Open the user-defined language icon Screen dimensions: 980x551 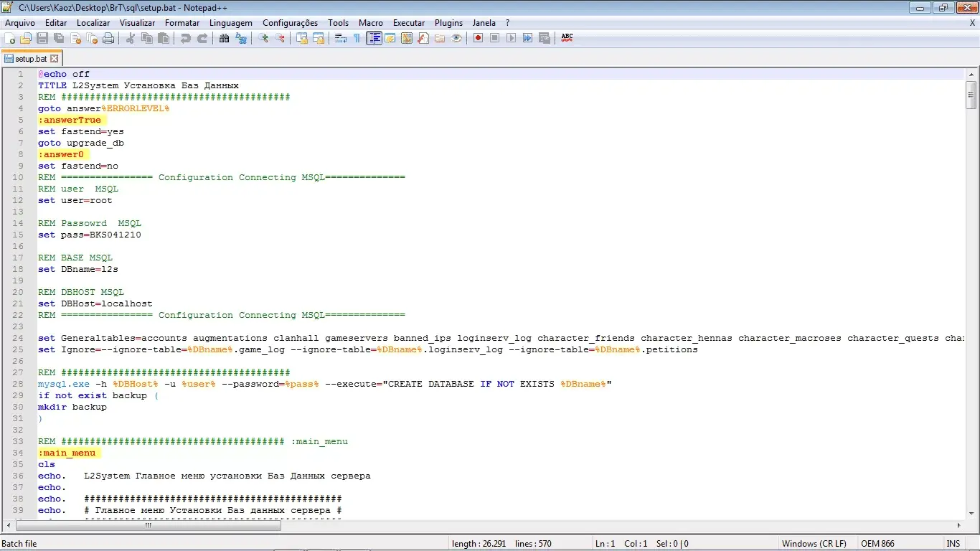tap(390, 38)
